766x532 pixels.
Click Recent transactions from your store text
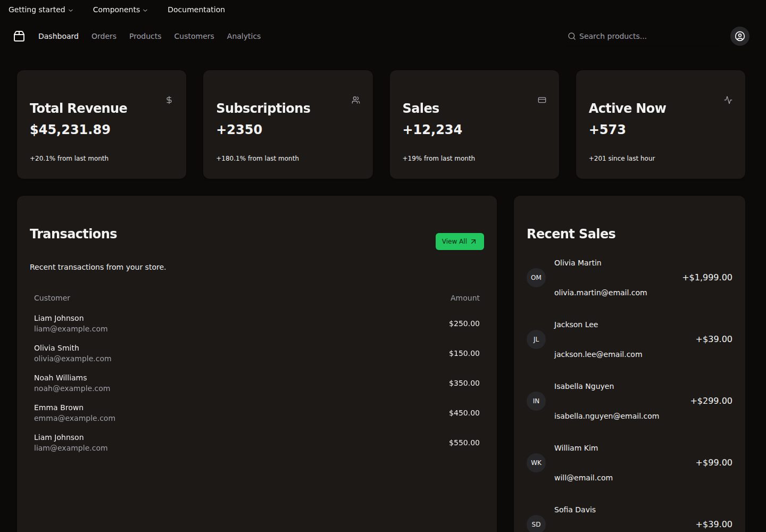click(x=98, y=267)
